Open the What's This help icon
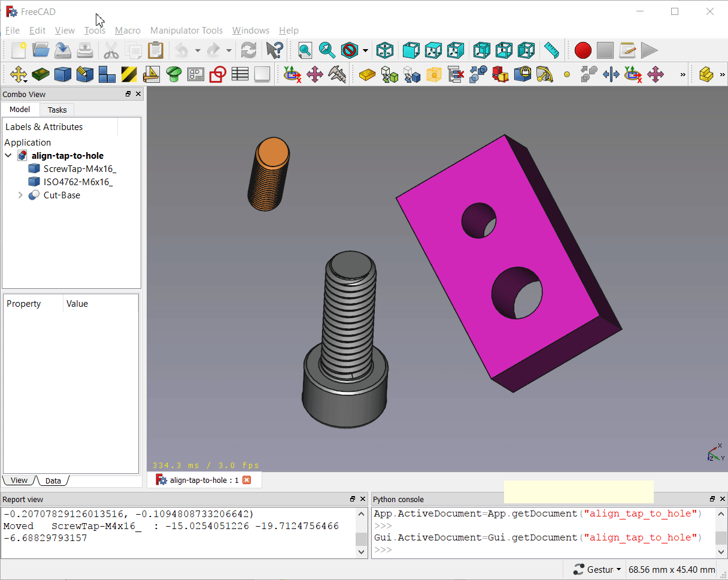 274,50
